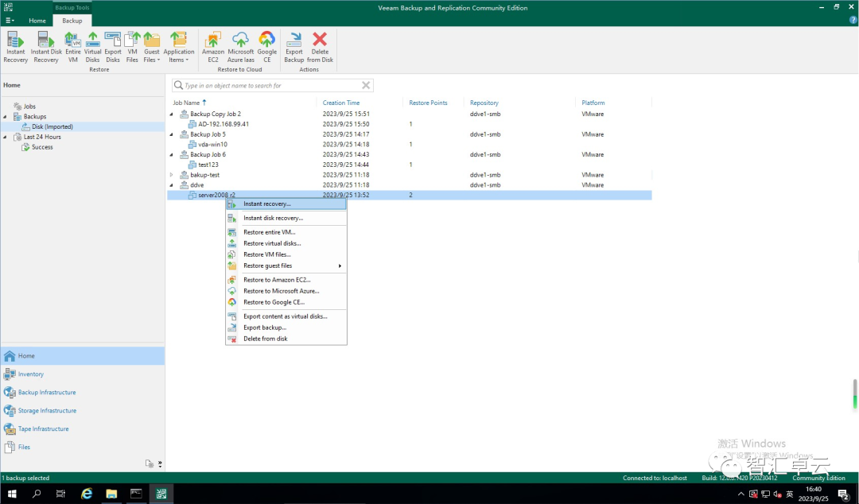Click the object name search field

[272, 86]
